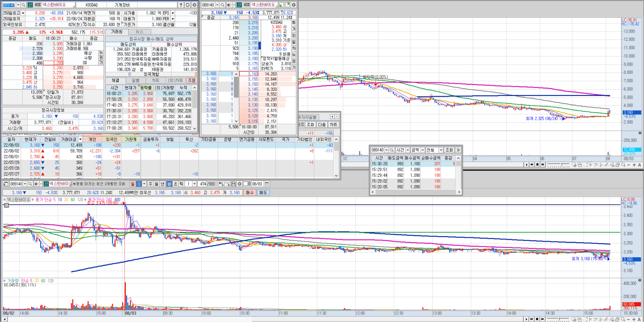
Task: Toggle 일 (daily) period button
Action: tap(133, 184)
